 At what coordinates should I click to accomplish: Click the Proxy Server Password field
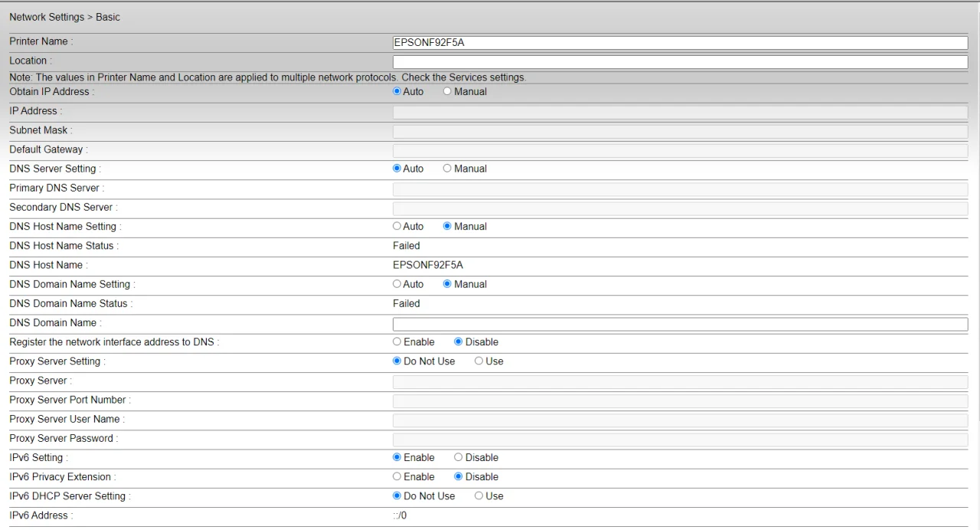coord(680,440)
